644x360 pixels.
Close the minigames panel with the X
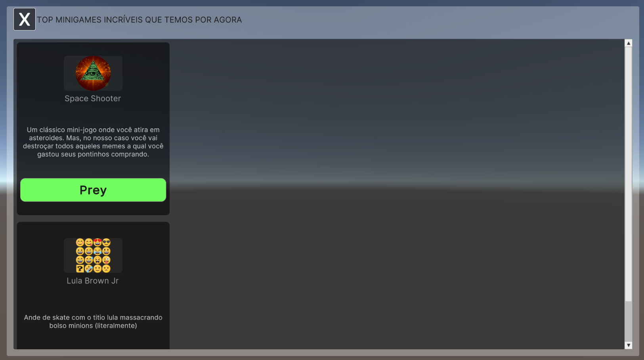coord(25,19)
